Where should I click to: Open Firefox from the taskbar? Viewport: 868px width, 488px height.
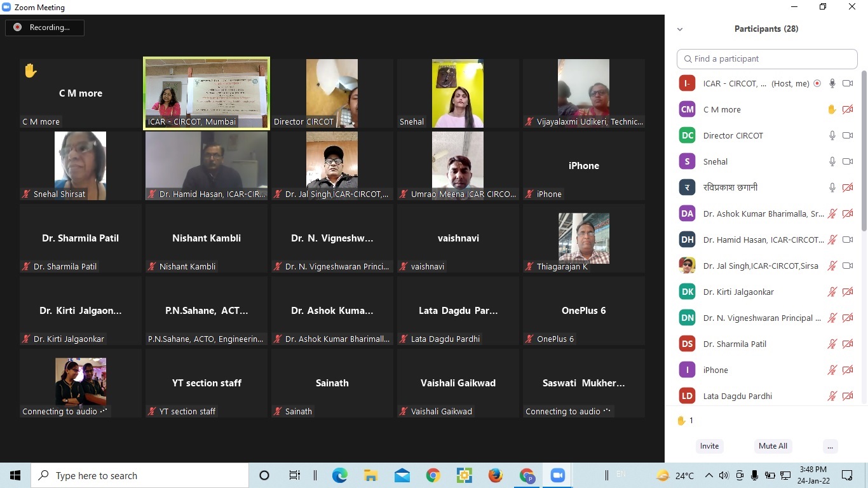pos(496,475)
